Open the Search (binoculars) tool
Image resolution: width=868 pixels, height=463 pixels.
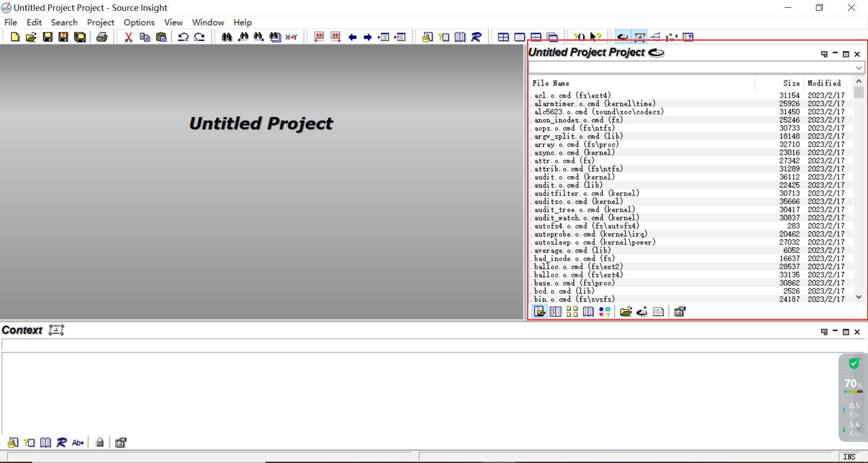tap(226, 37)
